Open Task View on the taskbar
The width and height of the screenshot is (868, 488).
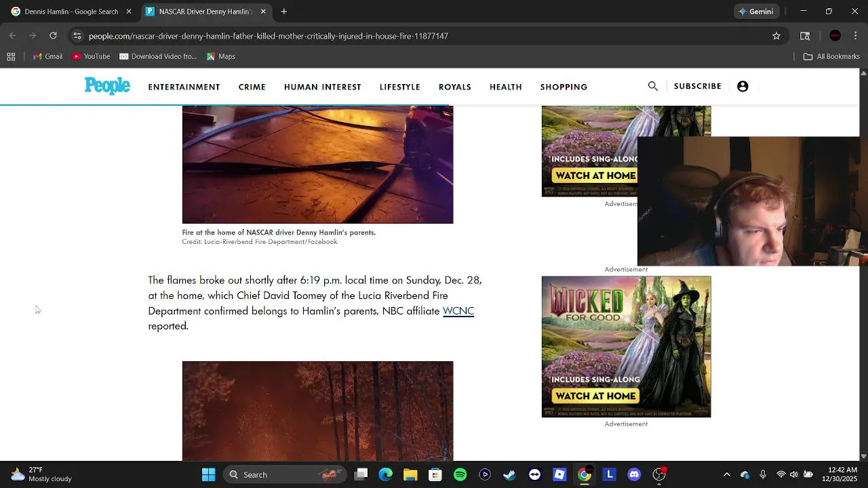pos(361,474)
